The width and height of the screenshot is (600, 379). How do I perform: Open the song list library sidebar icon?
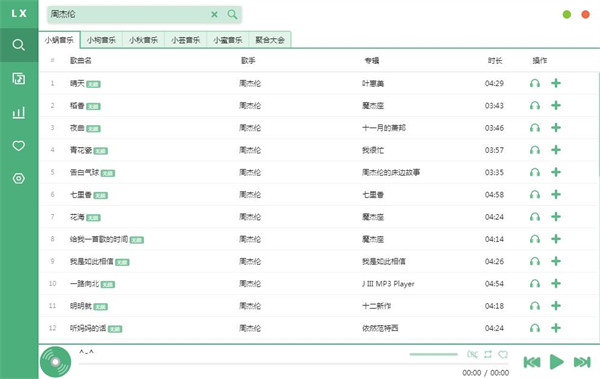[18, 78]
